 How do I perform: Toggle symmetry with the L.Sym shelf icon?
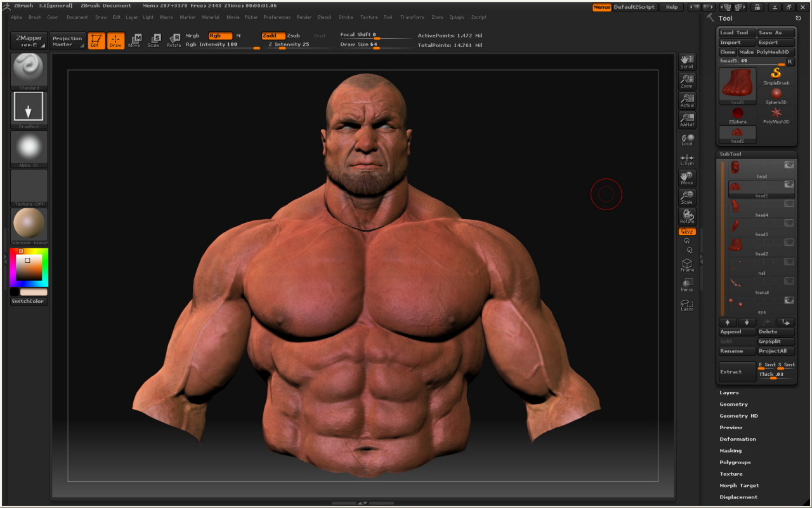point(686,159)
